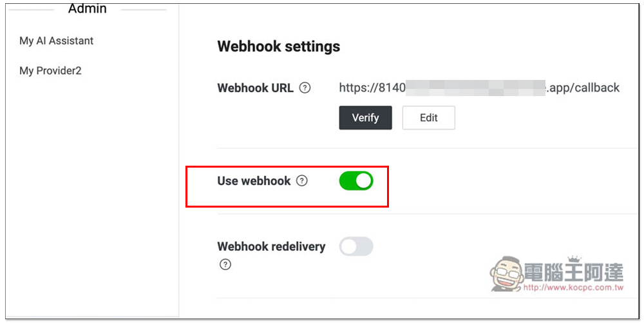Click the Use webhook label text
644x323 pixels.
254,181
